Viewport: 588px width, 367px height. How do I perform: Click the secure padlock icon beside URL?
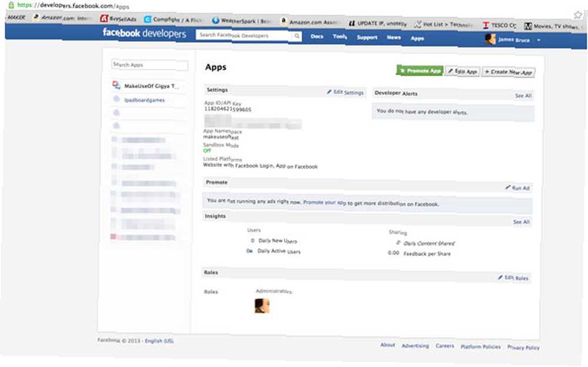[11, 5]
